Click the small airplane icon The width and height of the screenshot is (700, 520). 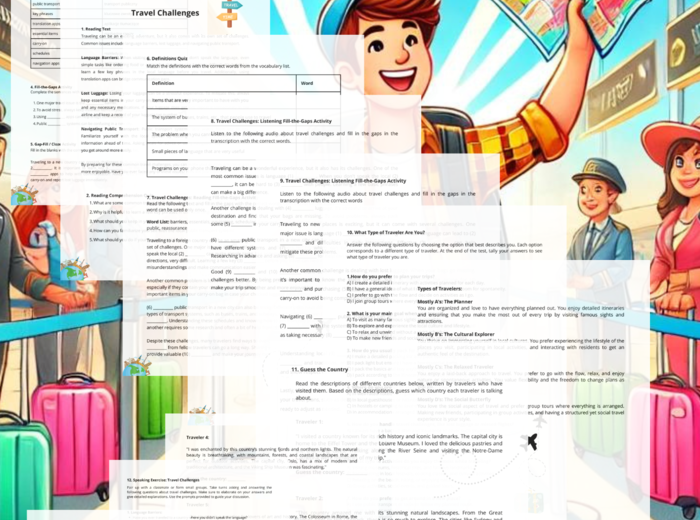(x=530, y=441)
